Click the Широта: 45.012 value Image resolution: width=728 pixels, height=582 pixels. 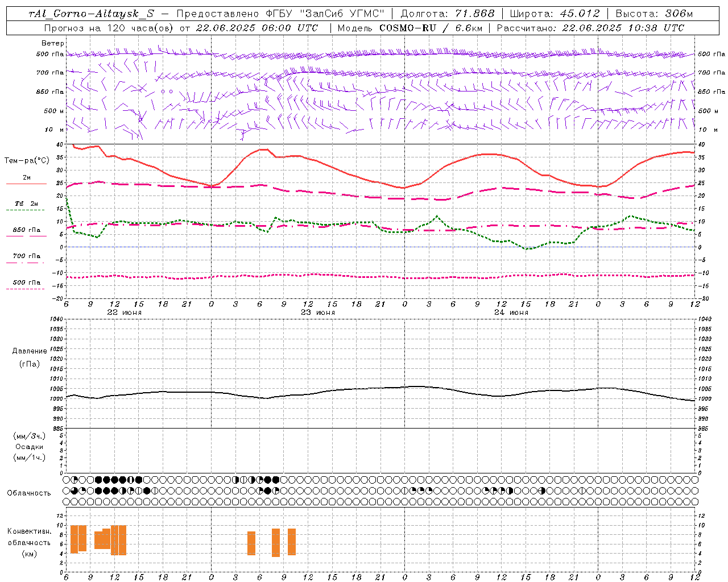coord(555,14)
